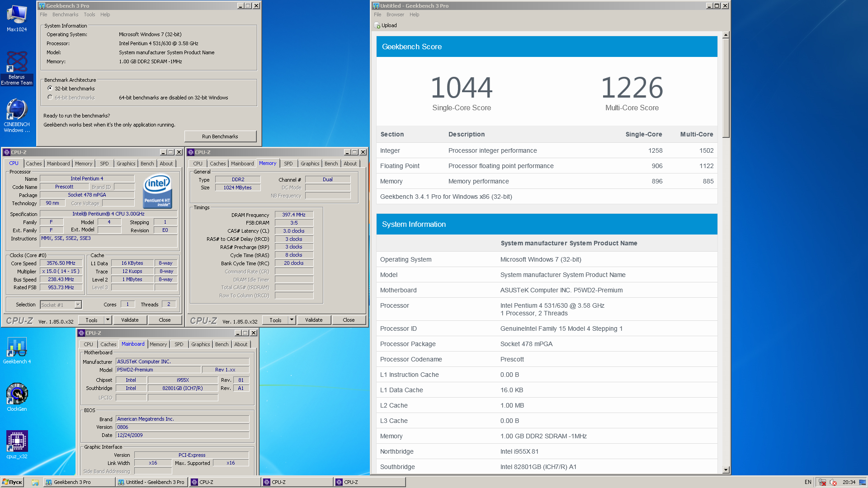Click the EN language indicator

click(808, 482)
